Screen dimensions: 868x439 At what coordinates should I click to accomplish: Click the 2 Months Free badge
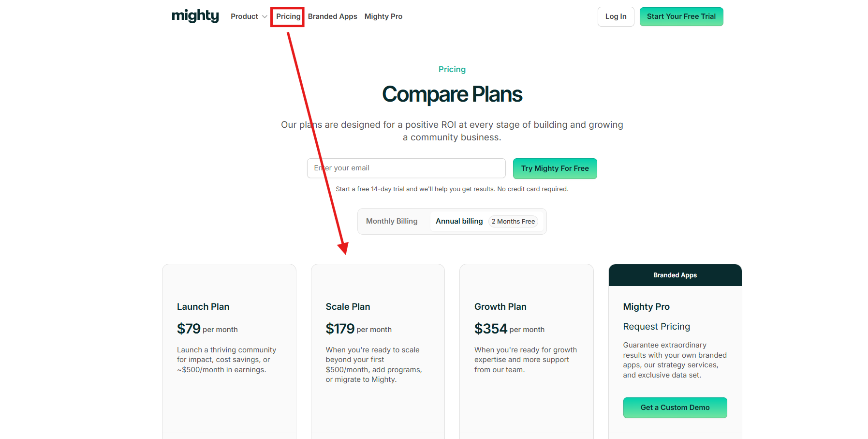point(513,221)
